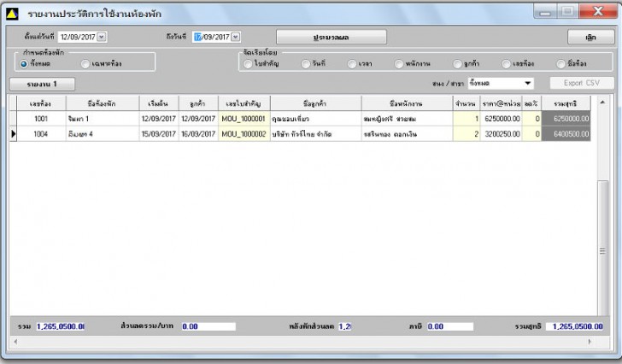Sort by ลูกค้า radio option

pos(457,64)
